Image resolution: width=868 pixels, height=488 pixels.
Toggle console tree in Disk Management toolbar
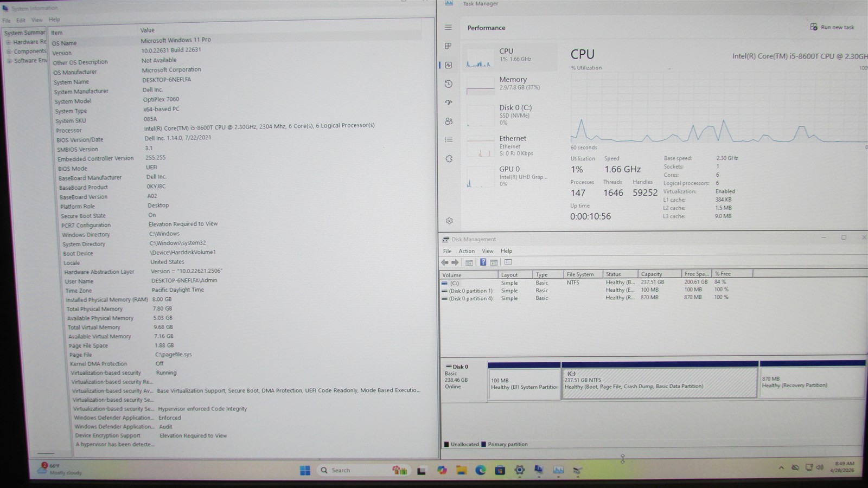pyautogui.click(x=469, y=262)
